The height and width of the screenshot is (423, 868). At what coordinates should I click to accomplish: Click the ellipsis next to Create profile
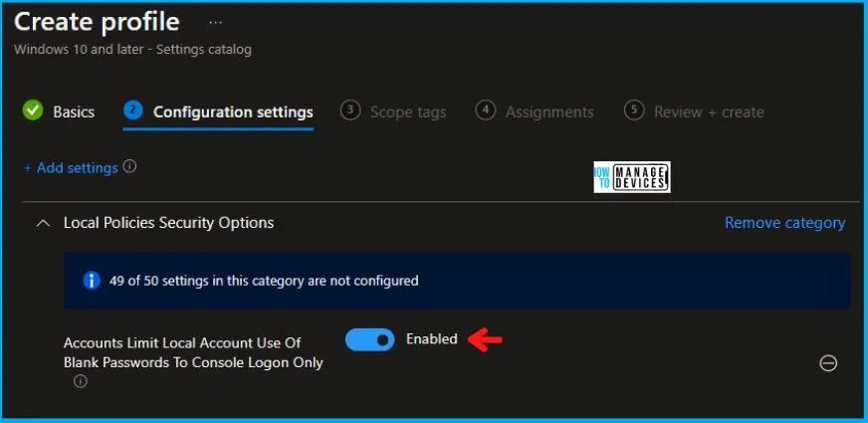coord(215,23)
